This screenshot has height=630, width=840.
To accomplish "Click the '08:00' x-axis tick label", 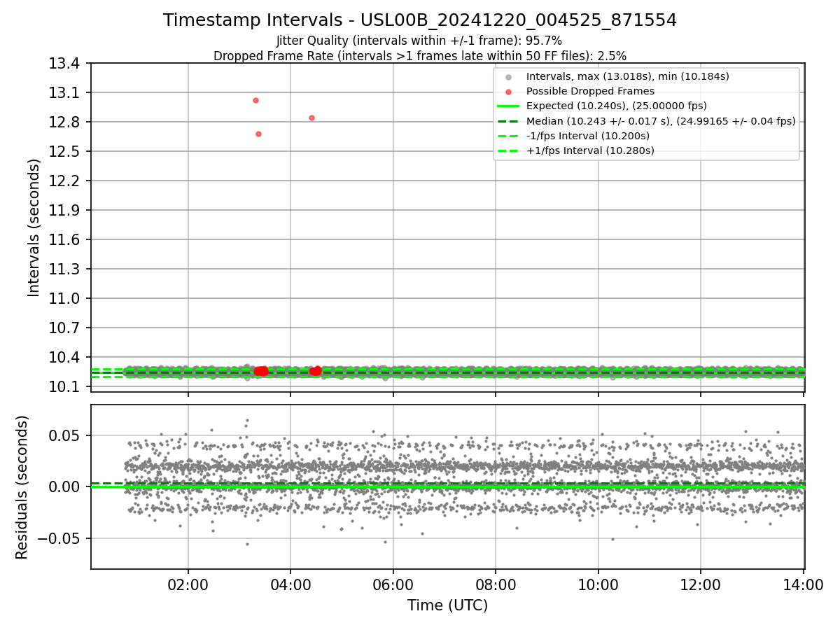I will [x=496, y=585].
